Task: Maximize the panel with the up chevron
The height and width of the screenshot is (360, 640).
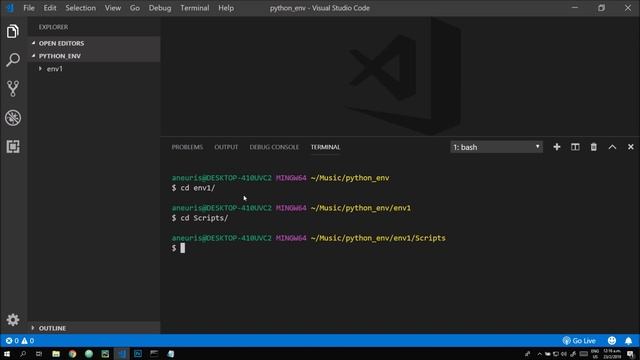Action: (x=612, y=147)
